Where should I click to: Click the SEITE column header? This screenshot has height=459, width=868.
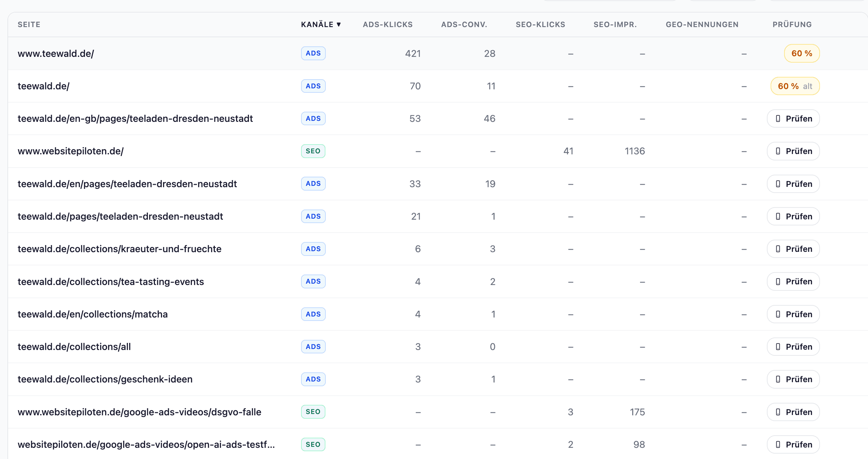pyautogui.click(x=29, y=24)
